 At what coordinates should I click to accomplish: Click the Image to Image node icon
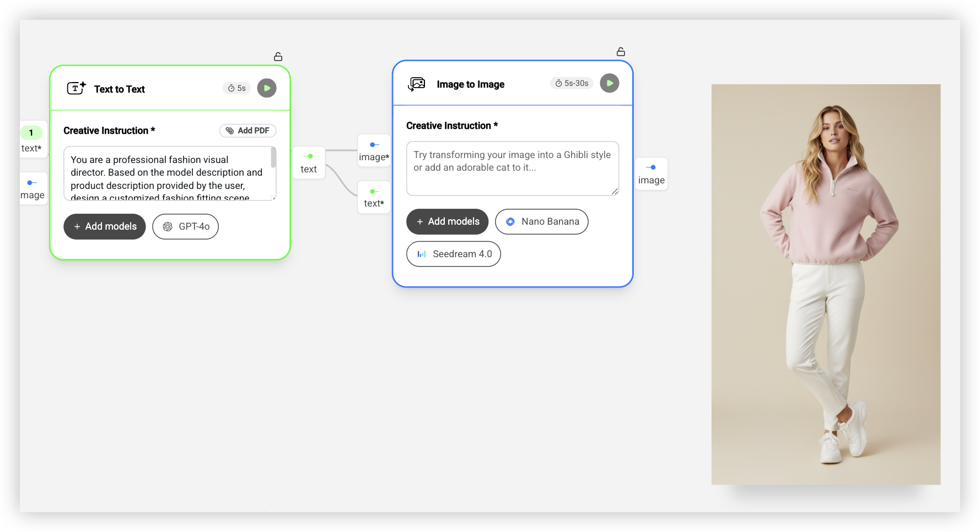click(417, 84)
